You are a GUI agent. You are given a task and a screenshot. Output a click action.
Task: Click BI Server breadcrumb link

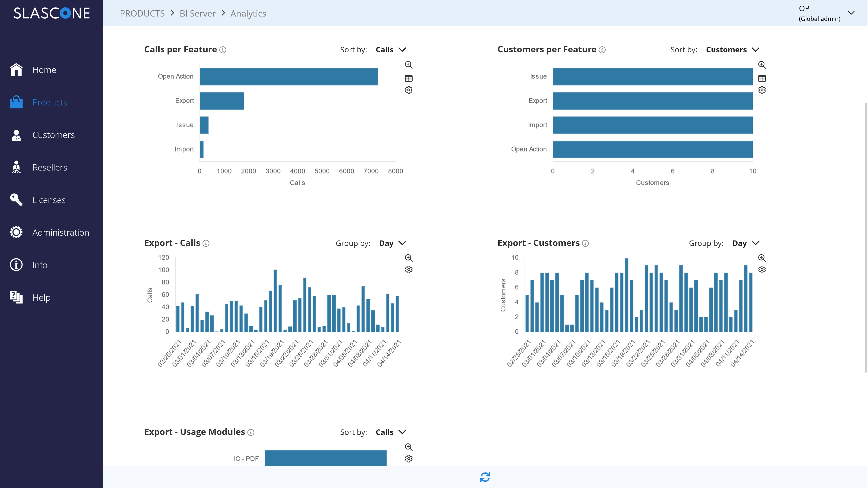click(197, 14)
